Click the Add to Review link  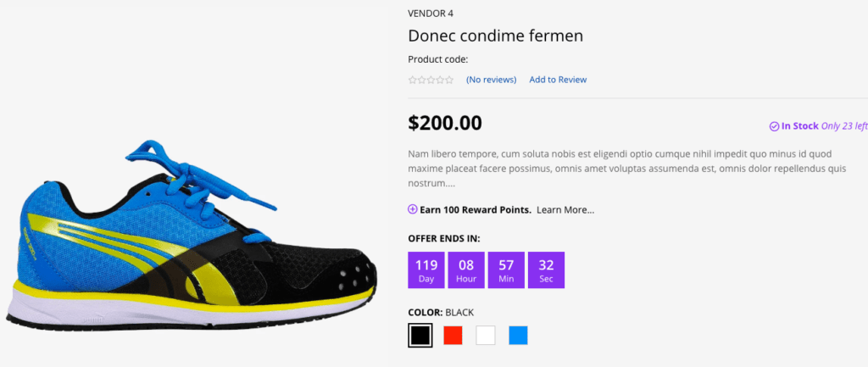(x=558, y=80)
